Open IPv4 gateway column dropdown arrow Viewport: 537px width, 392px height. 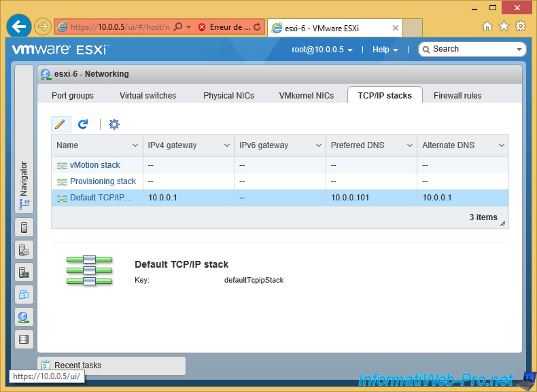click(227, 145)
